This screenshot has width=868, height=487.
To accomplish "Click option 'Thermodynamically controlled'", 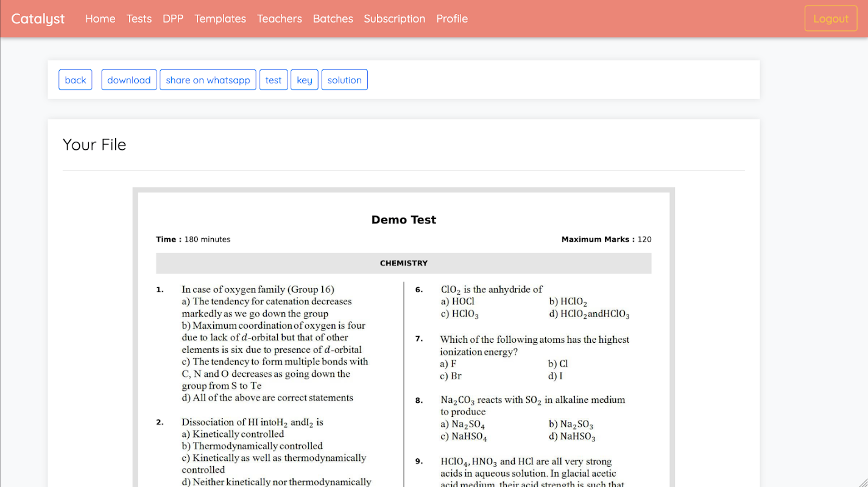I will 252,446.
